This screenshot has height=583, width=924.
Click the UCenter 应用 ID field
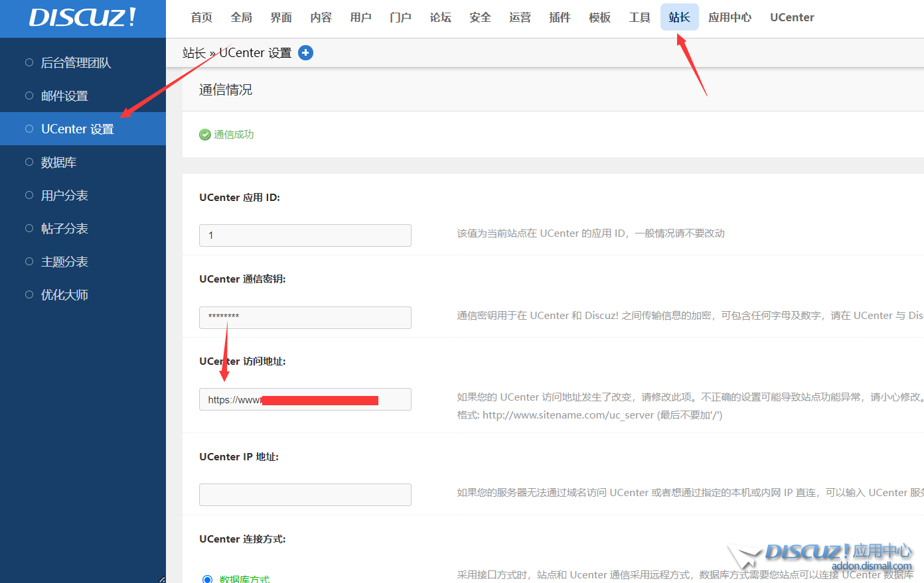pyautogui.click(x=305, y=235)
